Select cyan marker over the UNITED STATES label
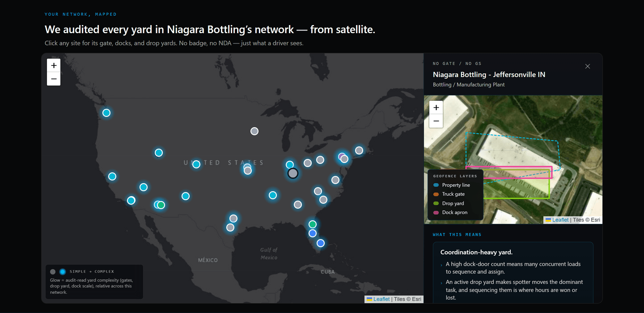 pyautogui.click(x=196, y=164)
